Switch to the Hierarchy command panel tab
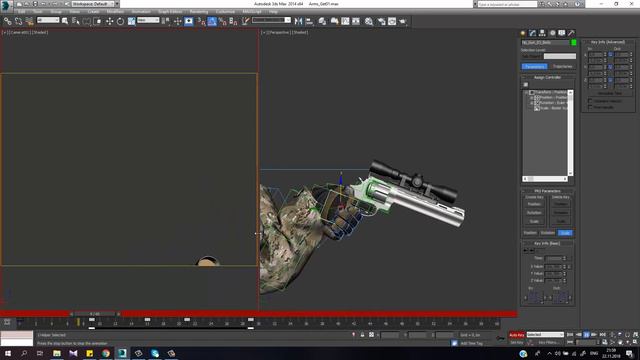 (x=542, y=33)
